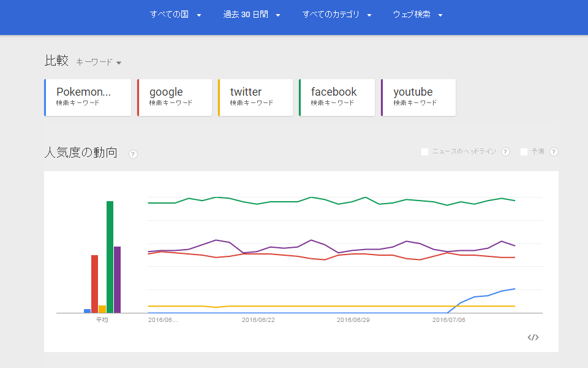Click the twitter search term card

(x=256, y=97)
